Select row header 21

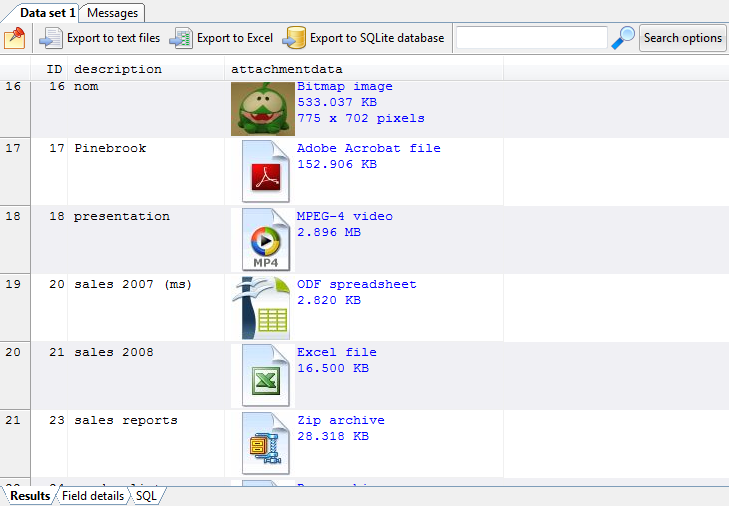15,443
